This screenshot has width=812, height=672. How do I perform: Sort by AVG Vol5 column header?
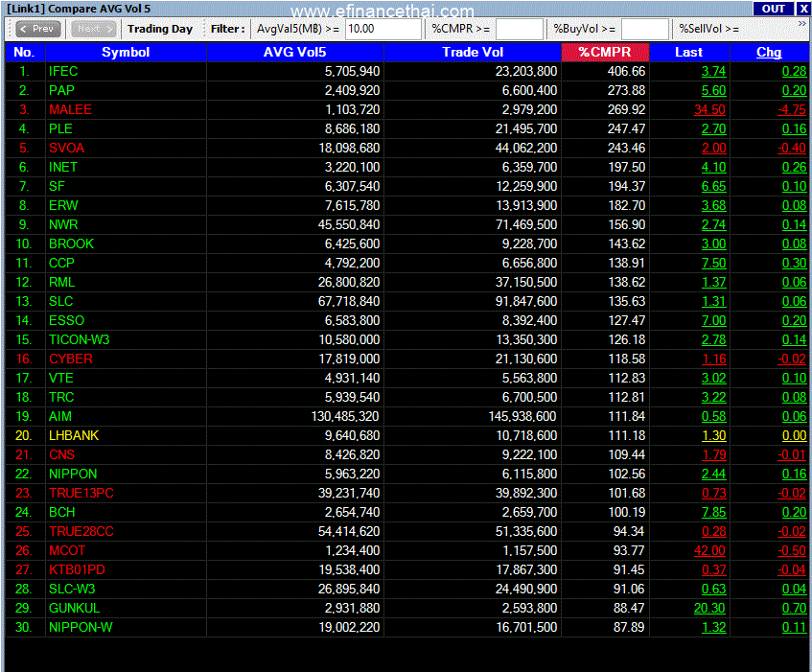click(294, 53)
